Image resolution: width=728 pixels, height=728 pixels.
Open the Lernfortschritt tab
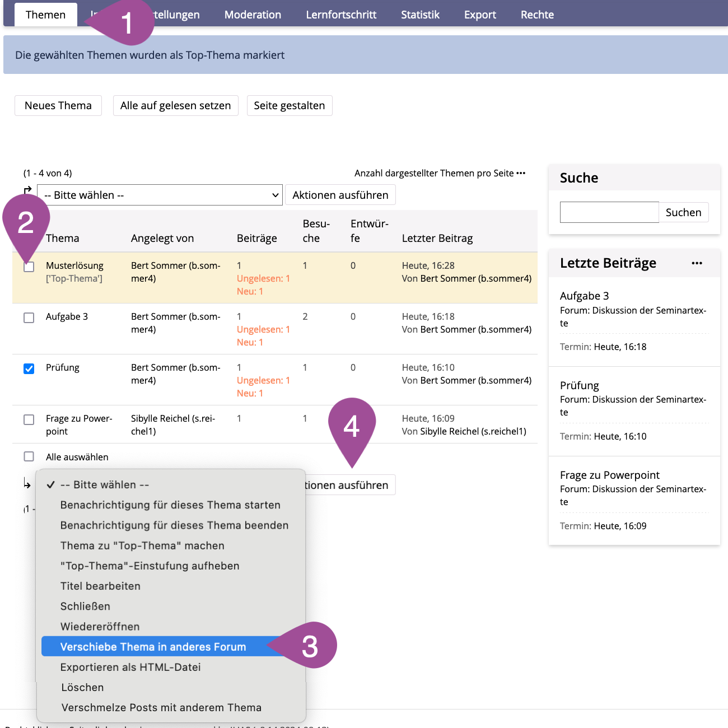[341, 15]
